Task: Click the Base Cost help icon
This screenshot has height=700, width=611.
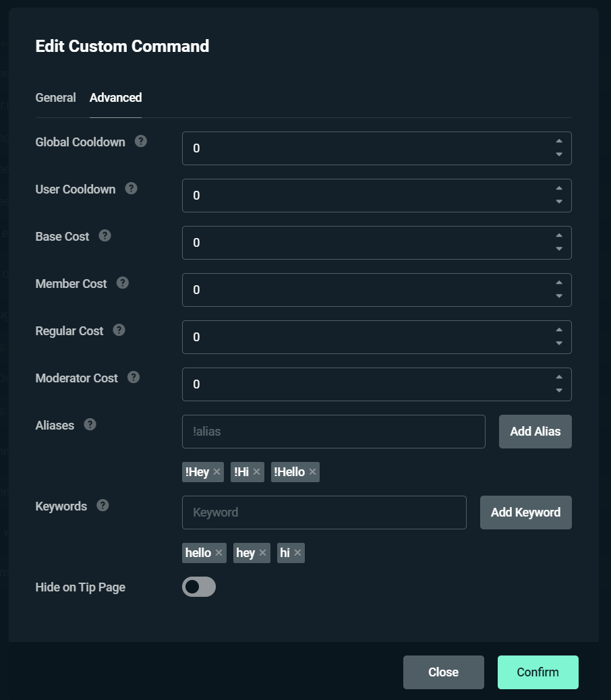Action: pos(105,236)
